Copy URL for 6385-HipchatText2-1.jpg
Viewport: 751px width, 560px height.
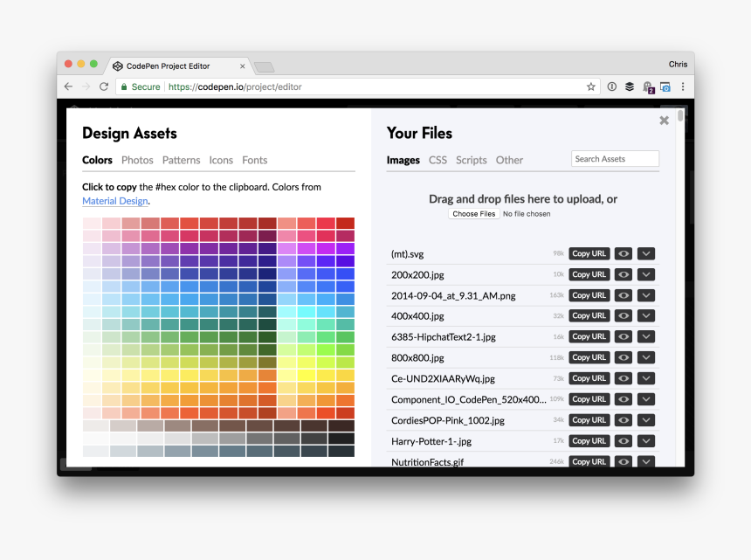[589, 336]
